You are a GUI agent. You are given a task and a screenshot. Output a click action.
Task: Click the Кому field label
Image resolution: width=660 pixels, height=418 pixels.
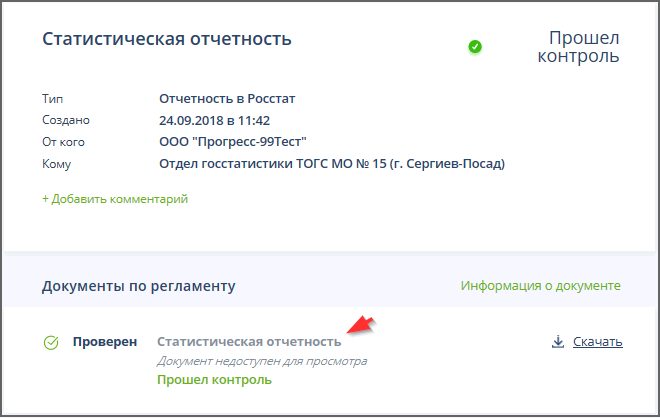57,164
